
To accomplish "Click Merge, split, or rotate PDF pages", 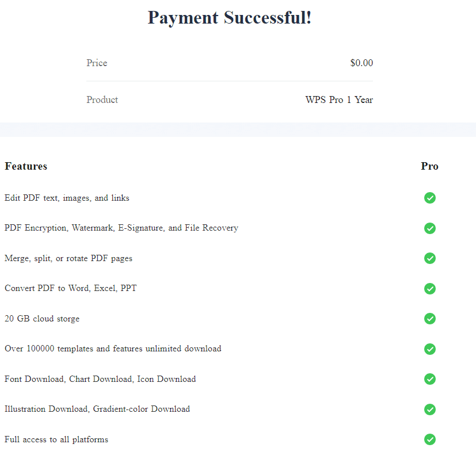I will point(68,258).
